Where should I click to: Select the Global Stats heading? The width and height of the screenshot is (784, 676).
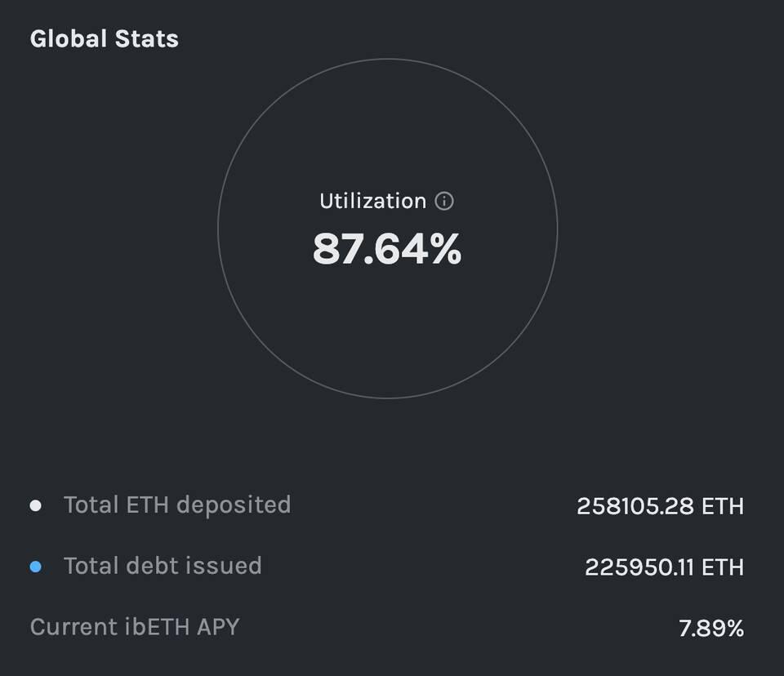[104, 39]
